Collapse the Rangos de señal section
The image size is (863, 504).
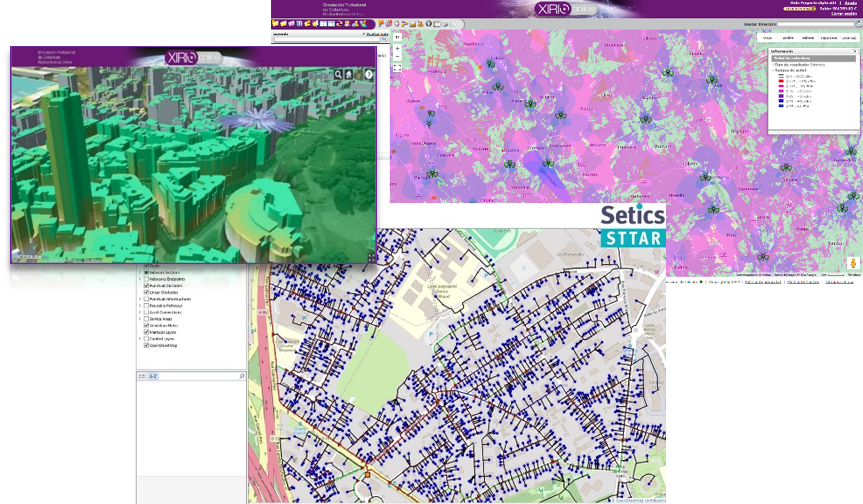tap(773, 71)
